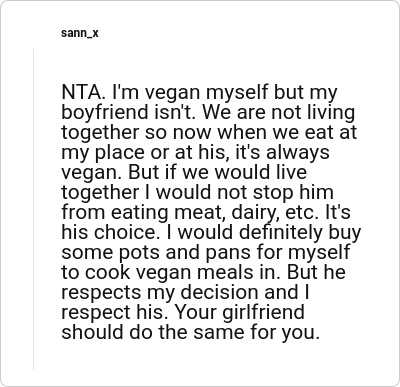Open the sann_x user profile
This screenshot has height=387, width=400.
(80, 33)
